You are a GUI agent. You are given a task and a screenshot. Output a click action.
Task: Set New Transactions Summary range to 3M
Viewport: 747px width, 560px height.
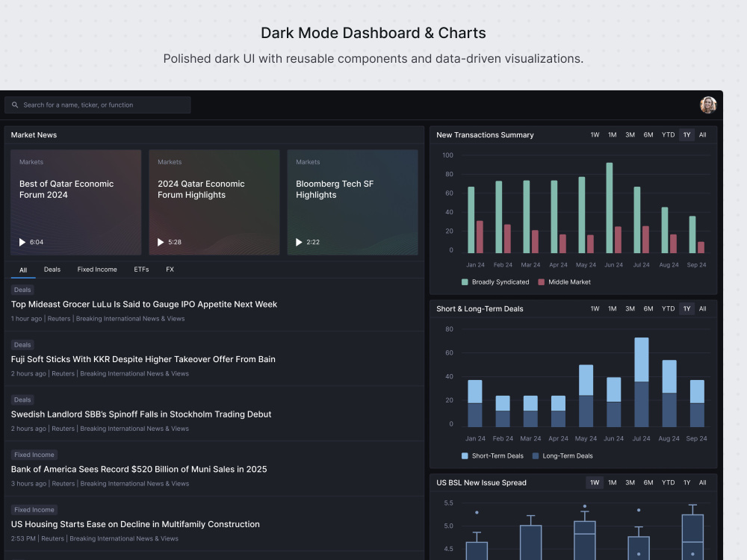coord(630,134)
